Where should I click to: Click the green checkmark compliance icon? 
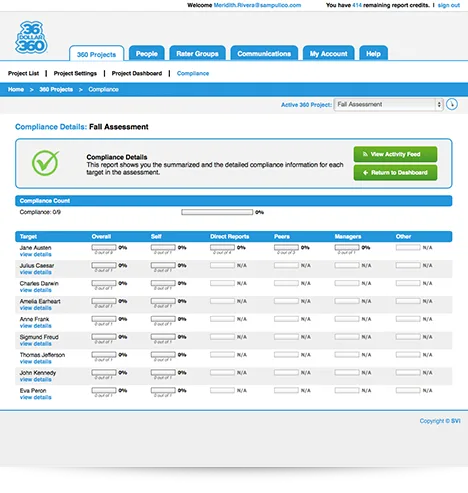45,163
